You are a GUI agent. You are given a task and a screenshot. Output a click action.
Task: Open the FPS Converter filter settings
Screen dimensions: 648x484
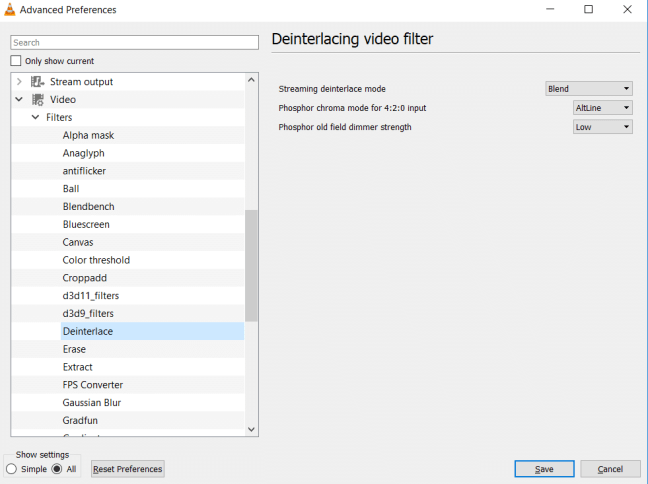[91, 385]
